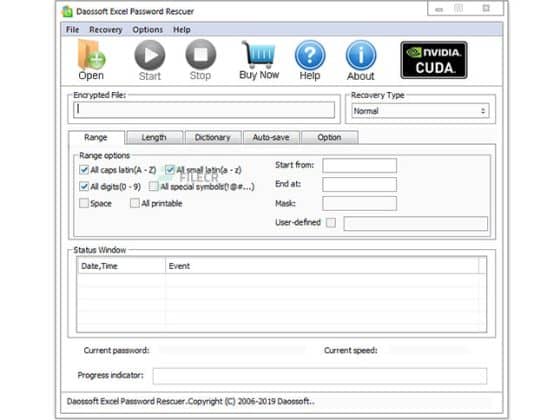Uncheck All digits(0 - 9)

pos(84,186)
